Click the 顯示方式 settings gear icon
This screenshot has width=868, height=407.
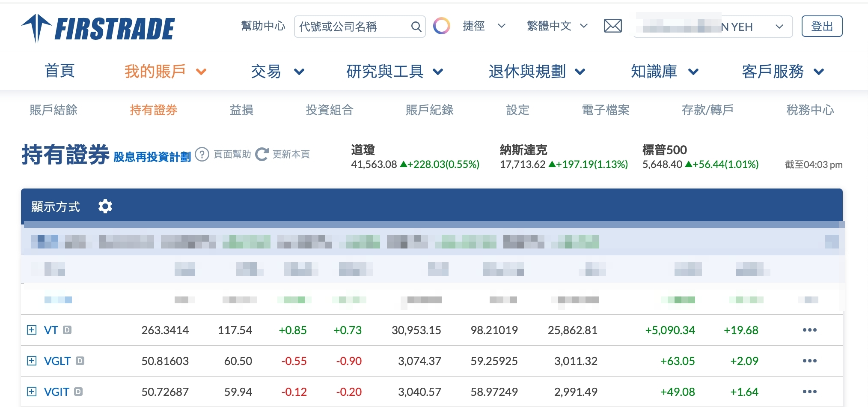coord(105,206)
